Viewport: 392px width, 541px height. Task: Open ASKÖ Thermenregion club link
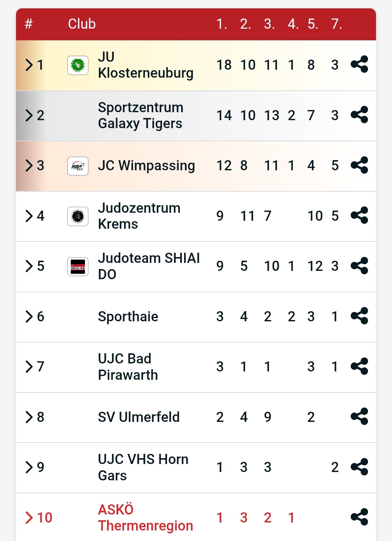pyautogui.click(x=145, y=517)
